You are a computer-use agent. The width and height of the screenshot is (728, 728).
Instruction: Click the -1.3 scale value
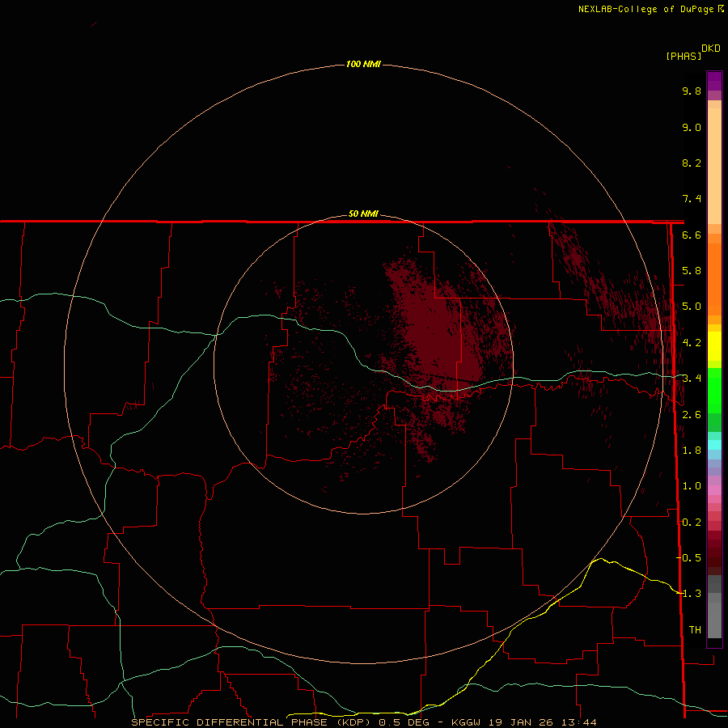[688, 594]
